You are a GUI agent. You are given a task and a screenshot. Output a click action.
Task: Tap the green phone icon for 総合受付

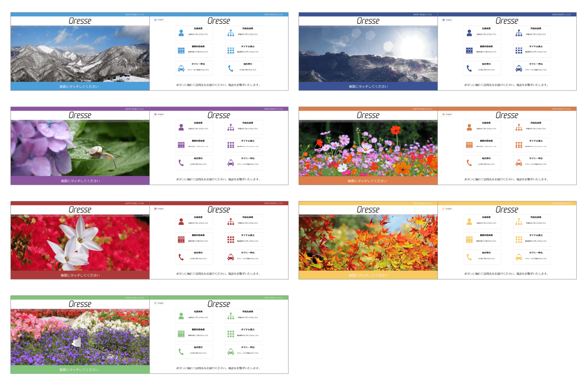point(181,351)
